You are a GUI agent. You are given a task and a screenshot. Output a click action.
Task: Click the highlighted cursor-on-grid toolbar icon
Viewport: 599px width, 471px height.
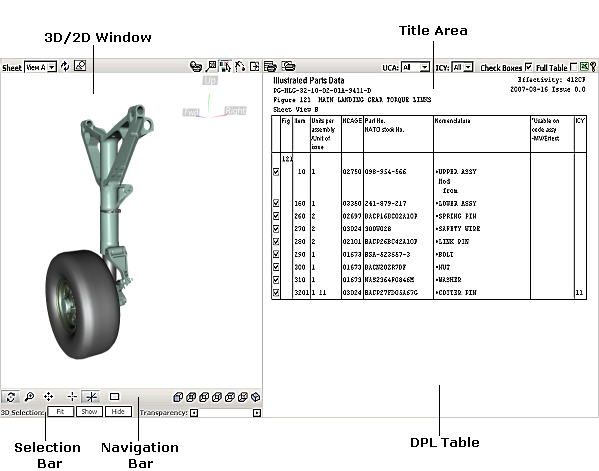tap(225, 66)
